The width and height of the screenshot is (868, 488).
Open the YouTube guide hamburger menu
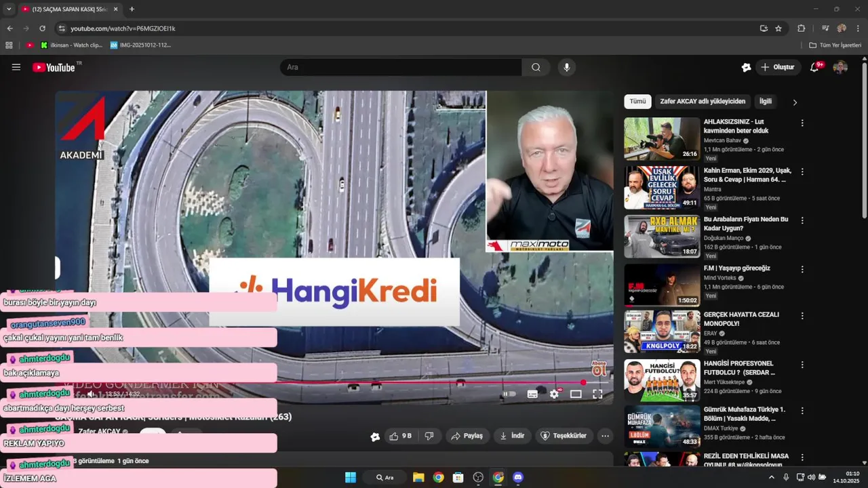pos(16,67)
